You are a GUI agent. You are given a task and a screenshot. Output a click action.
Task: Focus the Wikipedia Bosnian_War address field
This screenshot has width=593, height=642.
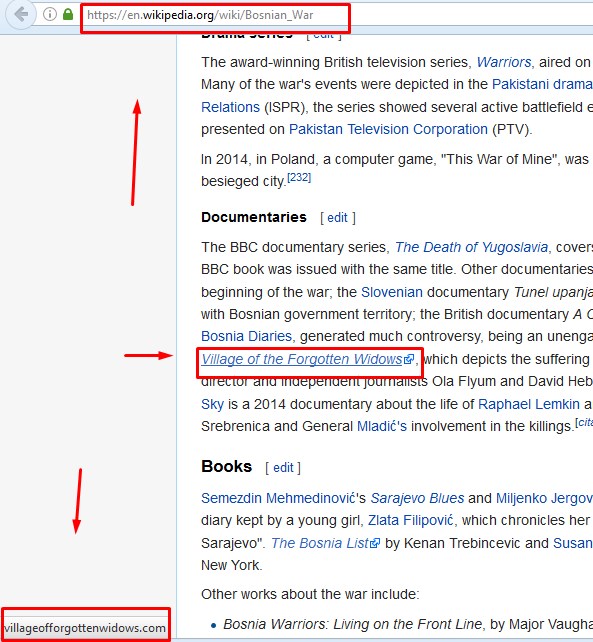pos(215,16)
